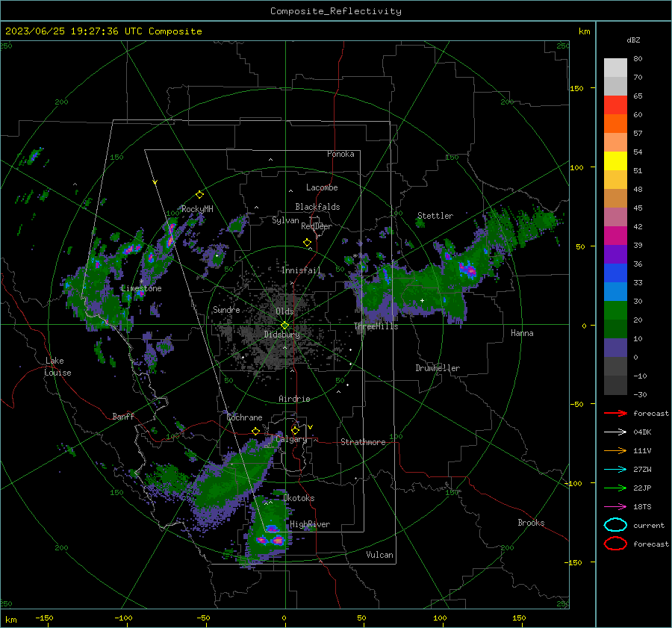Click the word current in legend
672x628 pixels.
[649, 525]
